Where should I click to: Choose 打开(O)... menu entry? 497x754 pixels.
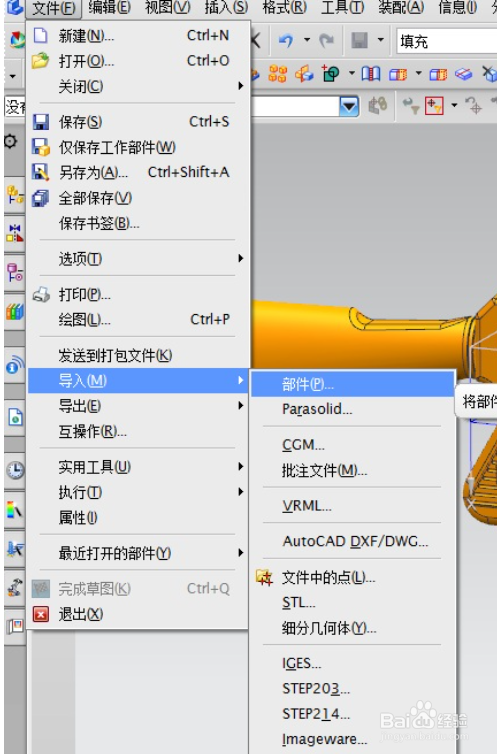click(x=138, y=61)
